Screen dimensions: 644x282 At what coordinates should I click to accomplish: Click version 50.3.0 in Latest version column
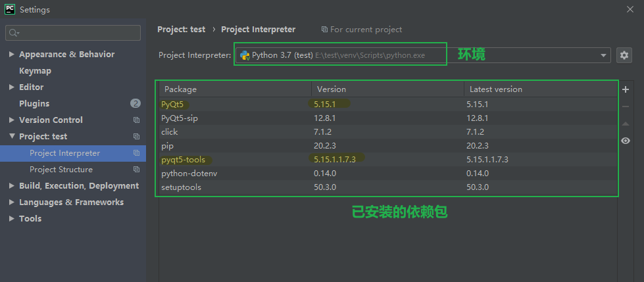(x=478, y=187)
